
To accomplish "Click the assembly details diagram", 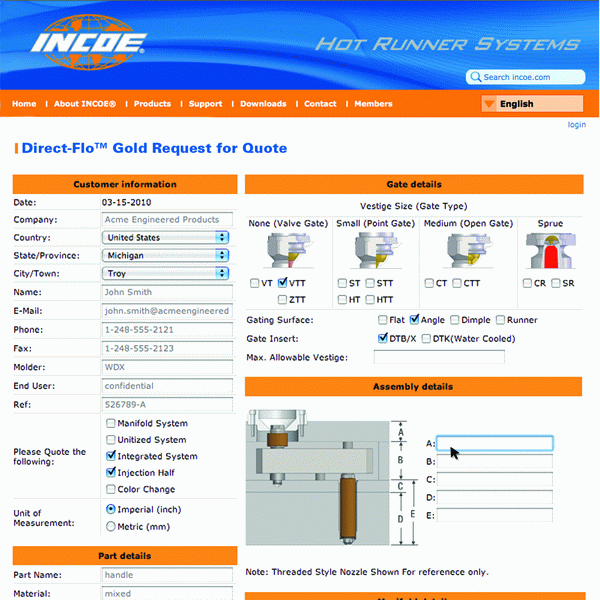I will point(331,478).
